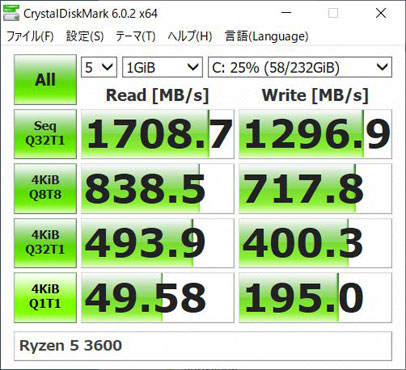Open the テーマ(T) menu

coord(135,36)
